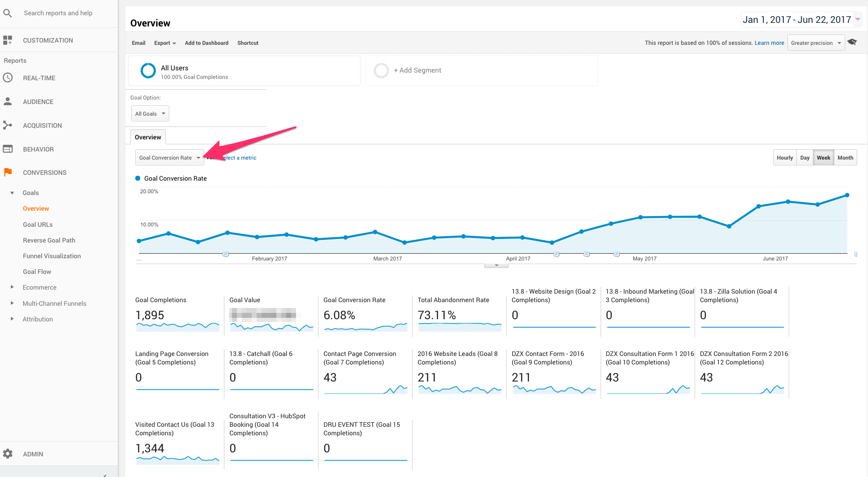Open the Behavior report icon

(8, 149)
